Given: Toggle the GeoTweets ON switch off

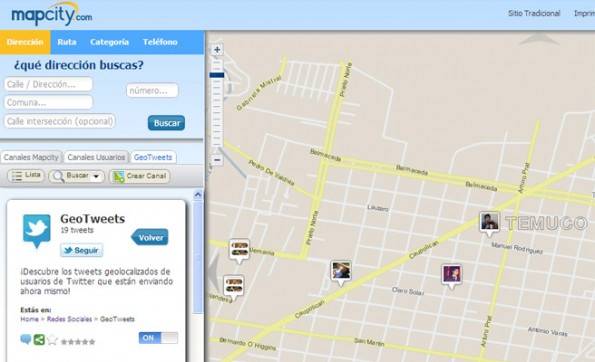Looking at the screenshot, I should 158,338.
